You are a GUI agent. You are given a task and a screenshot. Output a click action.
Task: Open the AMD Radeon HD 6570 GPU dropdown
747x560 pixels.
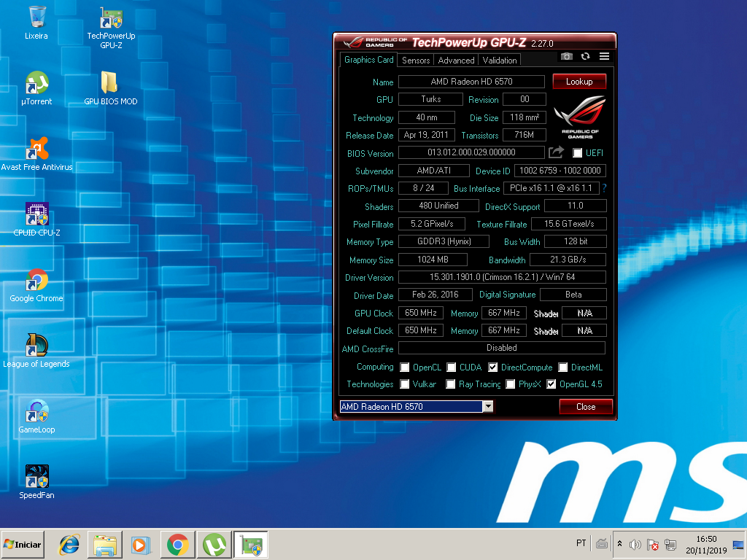click(488, 406)
